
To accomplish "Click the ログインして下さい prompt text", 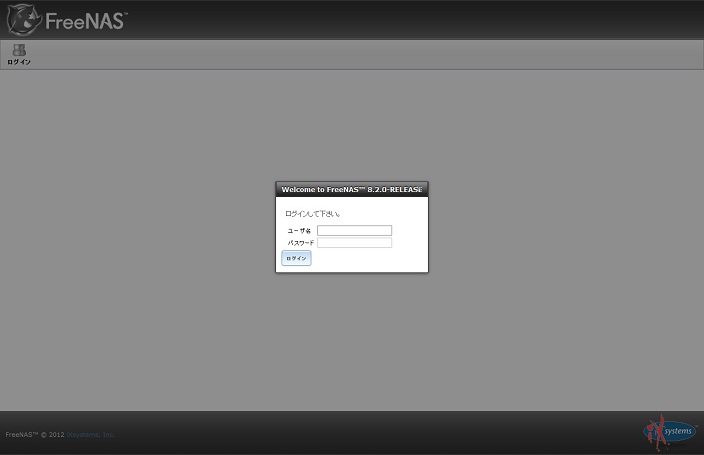I will coord(312,214).
